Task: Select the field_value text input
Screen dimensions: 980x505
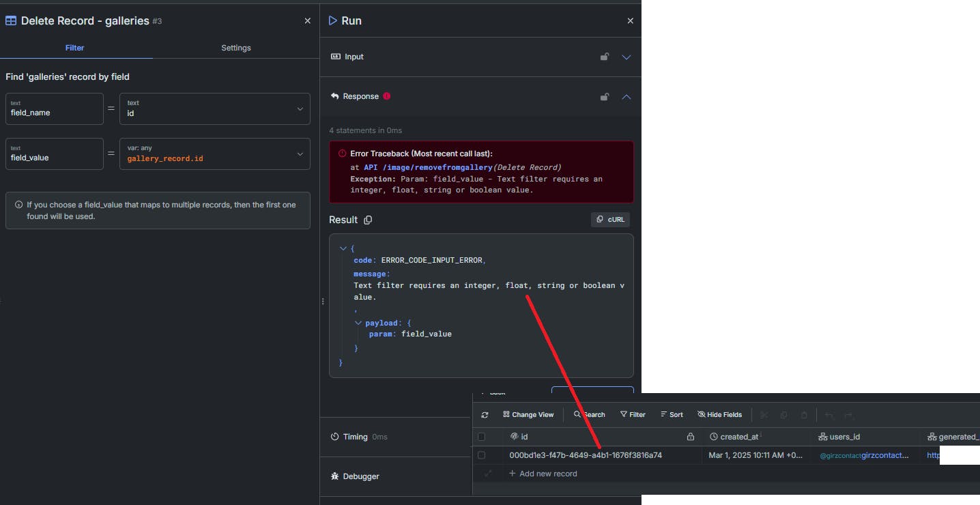Action: [55, 154]
